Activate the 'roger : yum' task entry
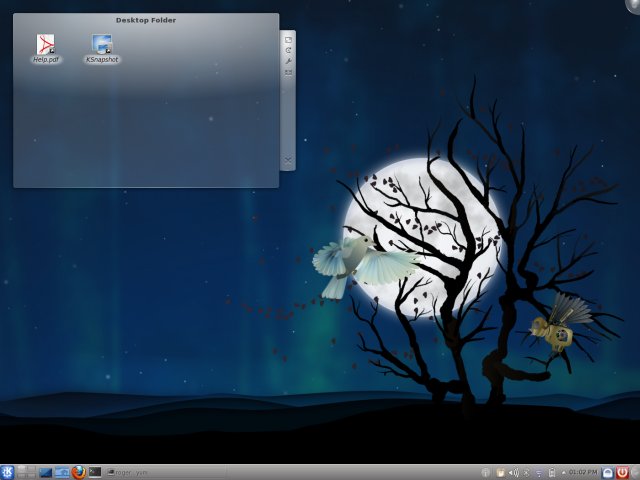 tap(165, 473)
